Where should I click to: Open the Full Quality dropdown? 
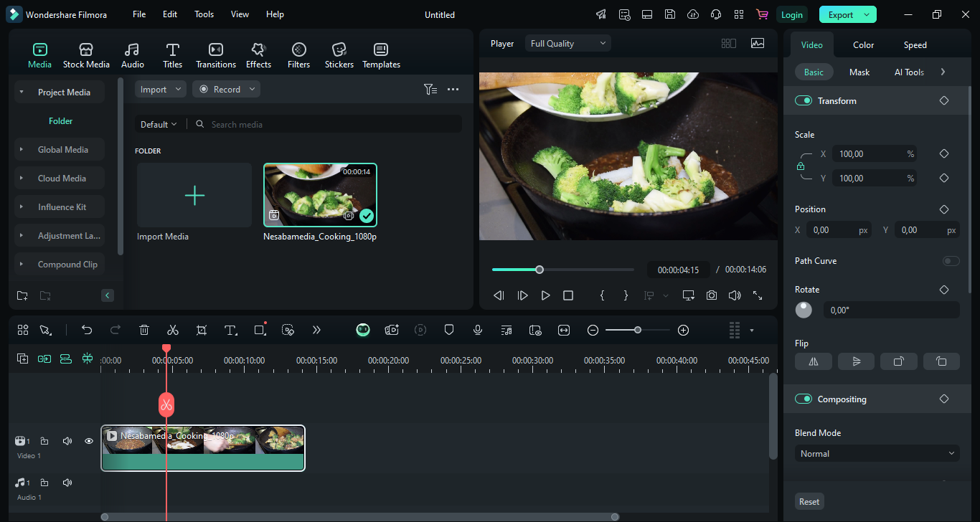point(567,44)
